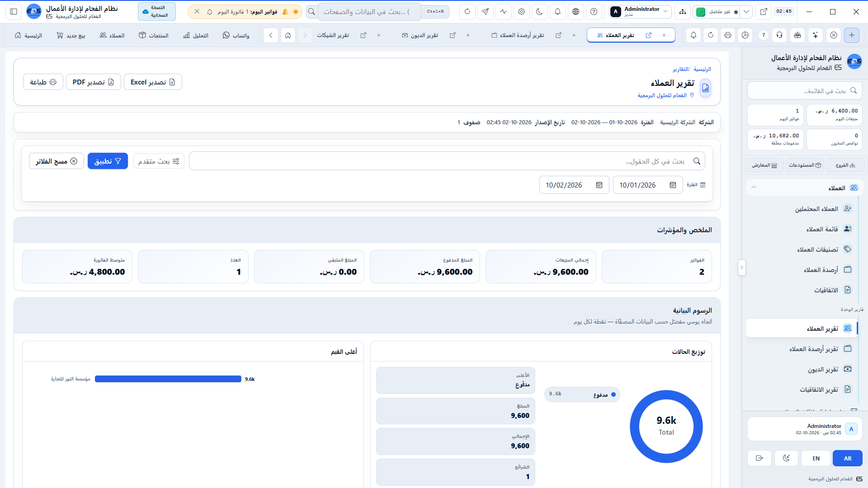Click the logout icon in sidebar footer
868x488 pixels.
pos(759,458)
